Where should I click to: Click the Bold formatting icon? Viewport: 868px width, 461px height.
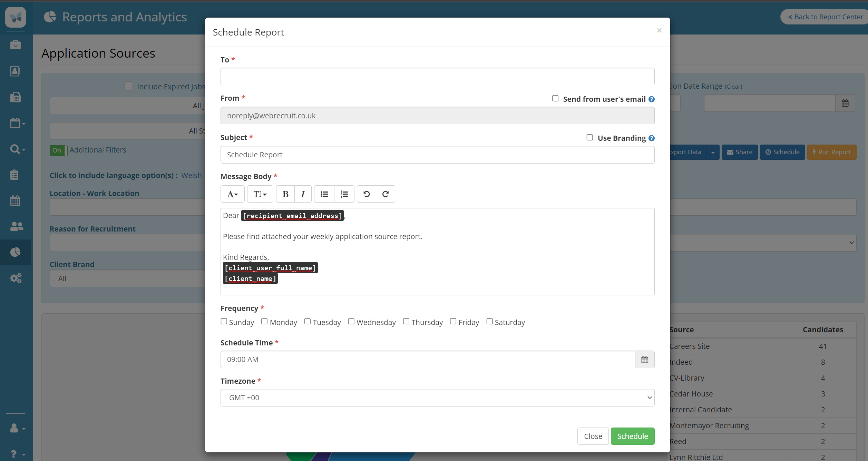click(x=285, y=194)
